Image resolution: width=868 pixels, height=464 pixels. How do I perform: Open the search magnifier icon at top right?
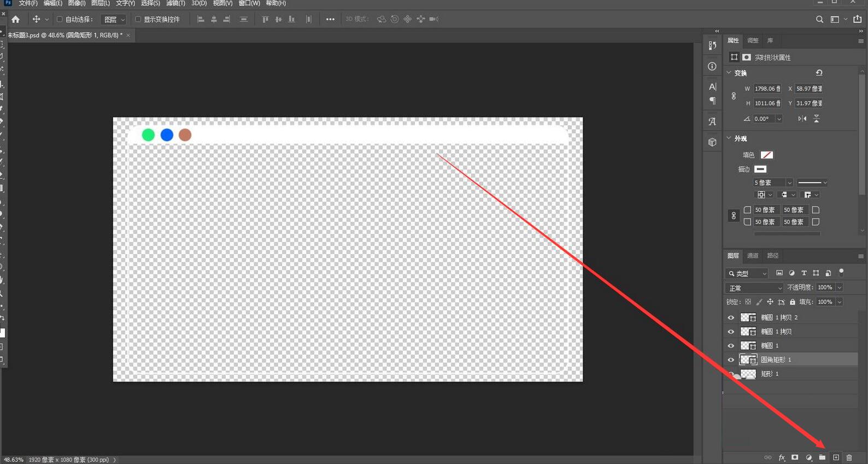[819, 19]
